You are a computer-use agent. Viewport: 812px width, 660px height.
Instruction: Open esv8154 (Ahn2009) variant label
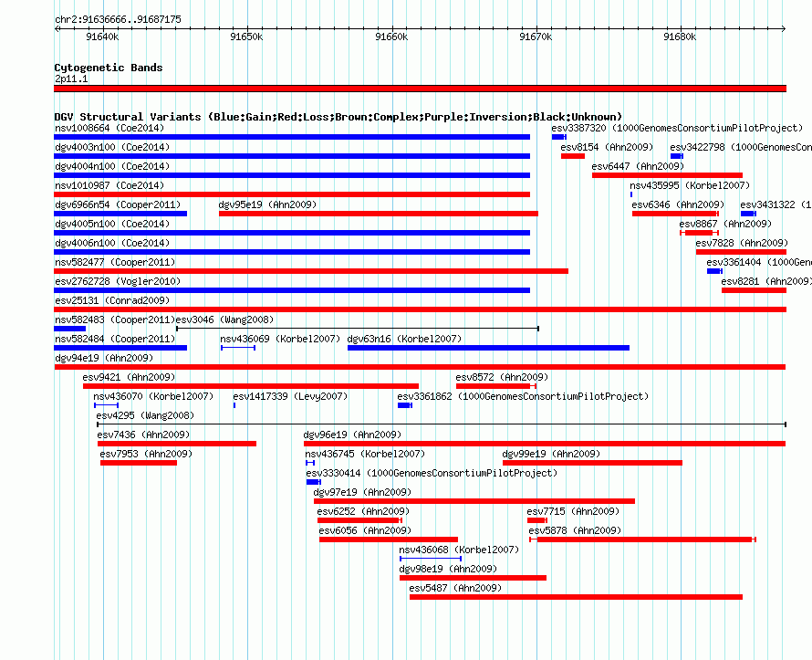click(607, 147)
